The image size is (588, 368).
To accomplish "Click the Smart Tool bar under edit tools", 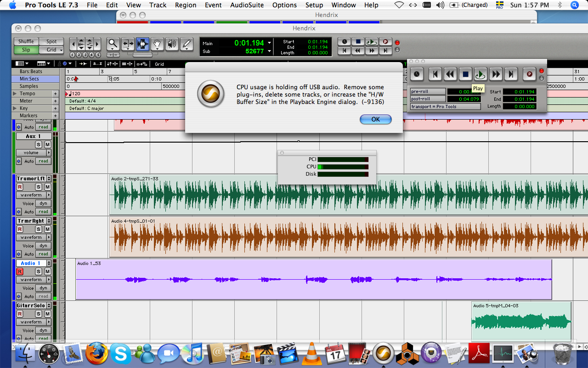I will point(142,55).
